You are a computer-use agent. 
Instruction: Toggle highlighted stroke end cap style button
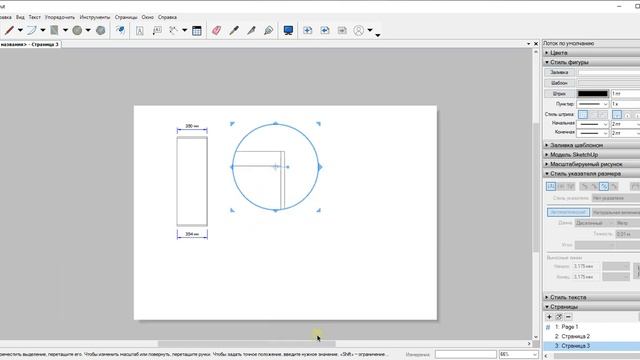(x=617, y=115)
